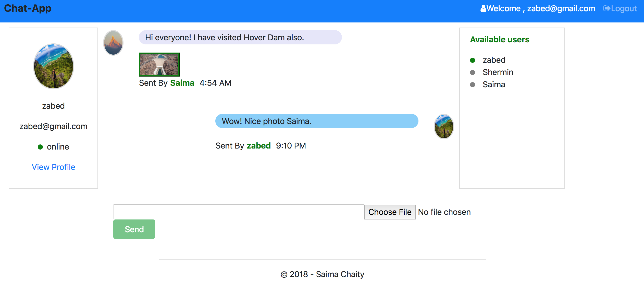644x295 pixels.
Task: Select the sender name Saima under her photo
Action: 182,83
